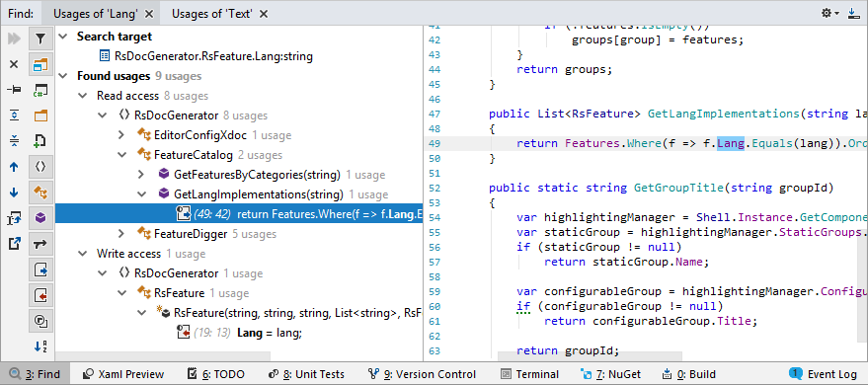868x385 pixels.
Task: Click GetGroupTitle method name in preview
Action: click(x=678, y=188)
